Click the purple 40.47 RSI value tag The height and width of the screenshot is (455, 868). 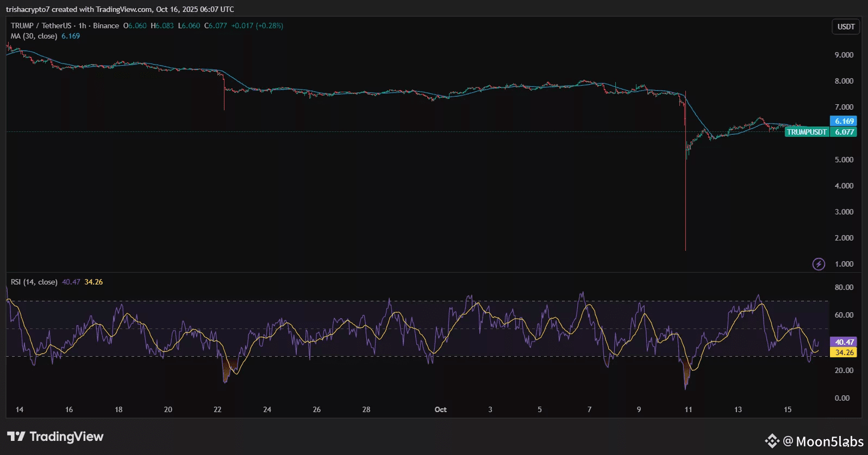pyautogui.click(x=844, y=342)
